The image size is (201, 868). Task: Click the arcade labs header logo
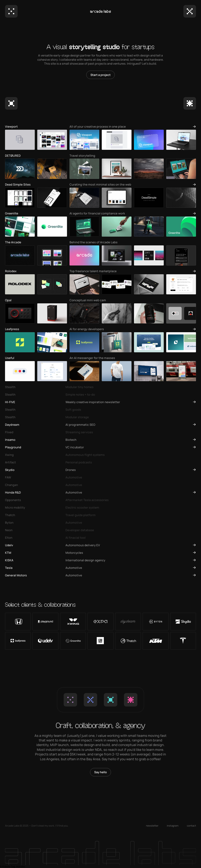[x=100, y=12]
